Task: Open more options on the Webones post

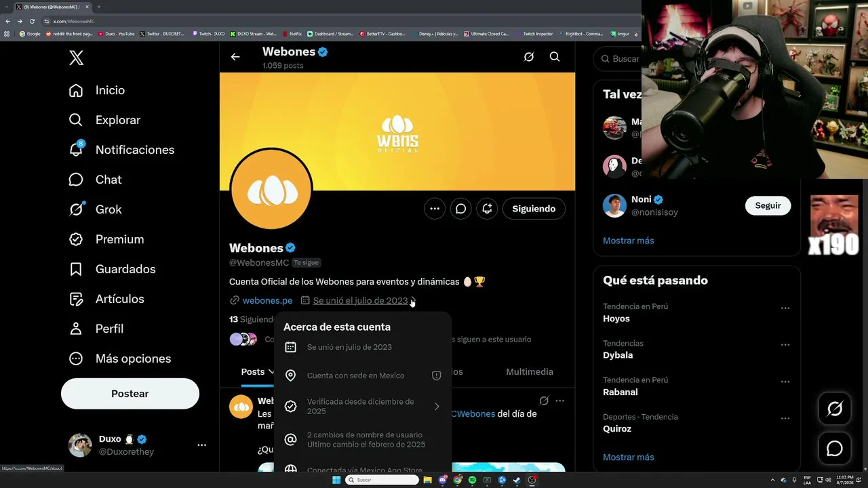Action: 559,401
